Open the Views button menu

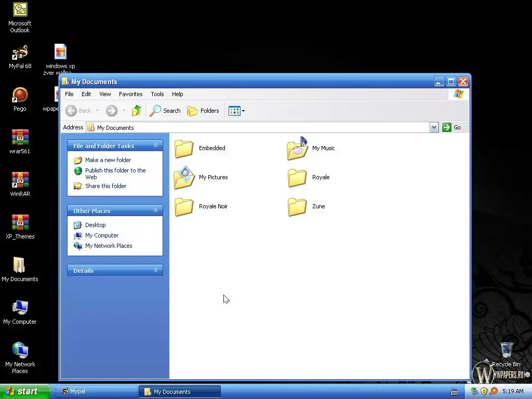coord(236,111)
